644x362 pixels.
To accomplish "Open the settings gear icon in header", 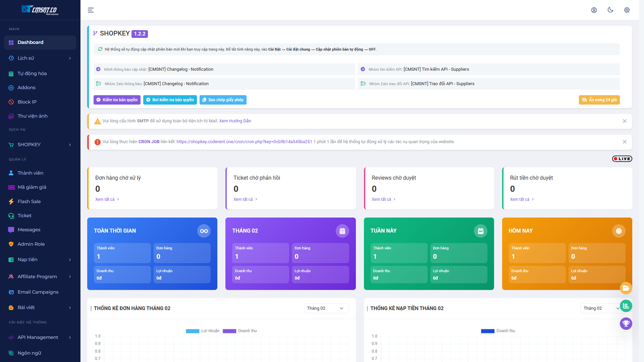I will [627, 10].
